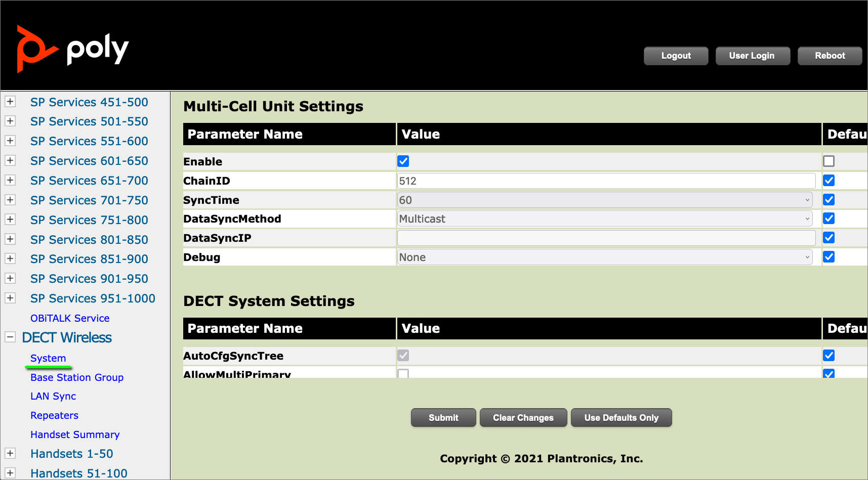Toggle the Multi-Cell Enable value checkbox
This screenshot has width=868, height=480.
pos(403,161)
